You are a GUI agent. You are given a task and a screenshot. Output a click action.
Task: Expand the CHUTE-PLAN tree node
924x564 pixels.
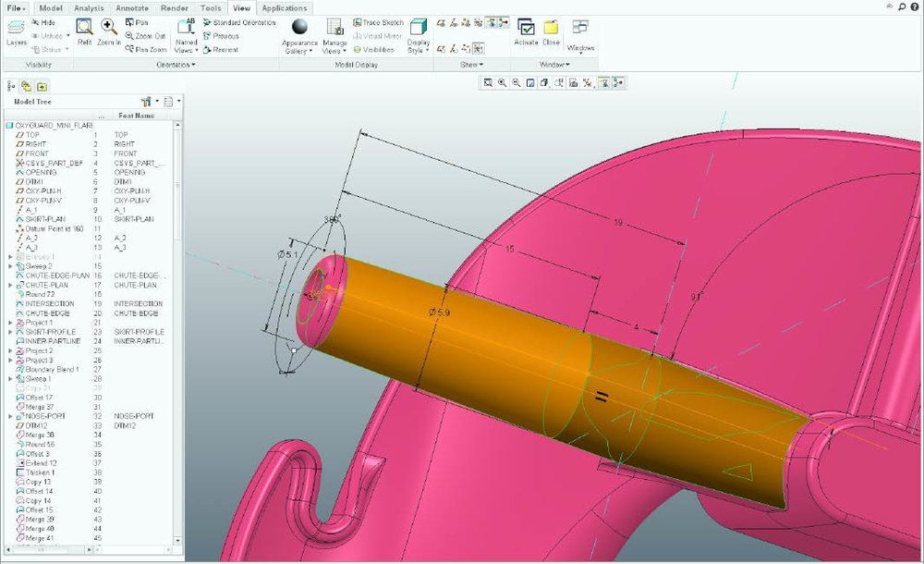pos(10,285)
